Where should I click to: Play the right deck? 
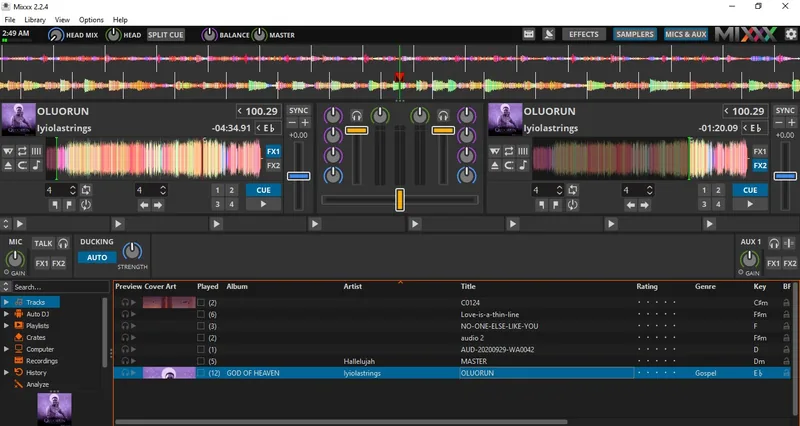[x=750, y=204]
